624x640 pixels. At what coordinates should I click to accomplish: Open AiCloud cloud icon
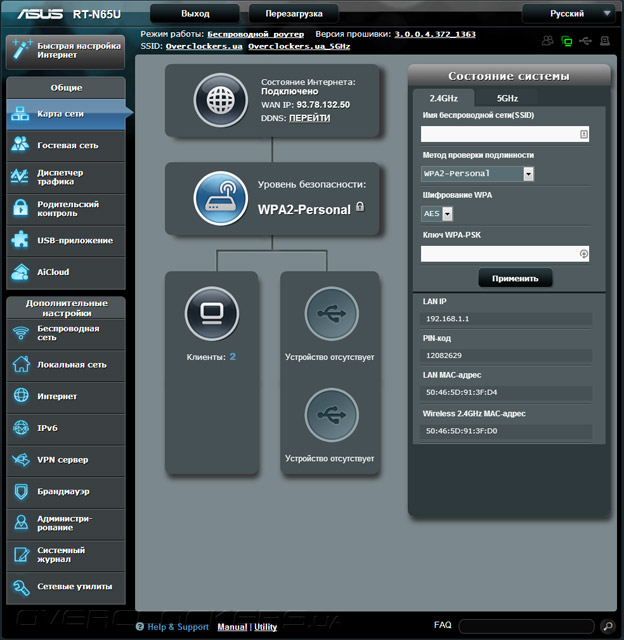(x=20, y=272)
